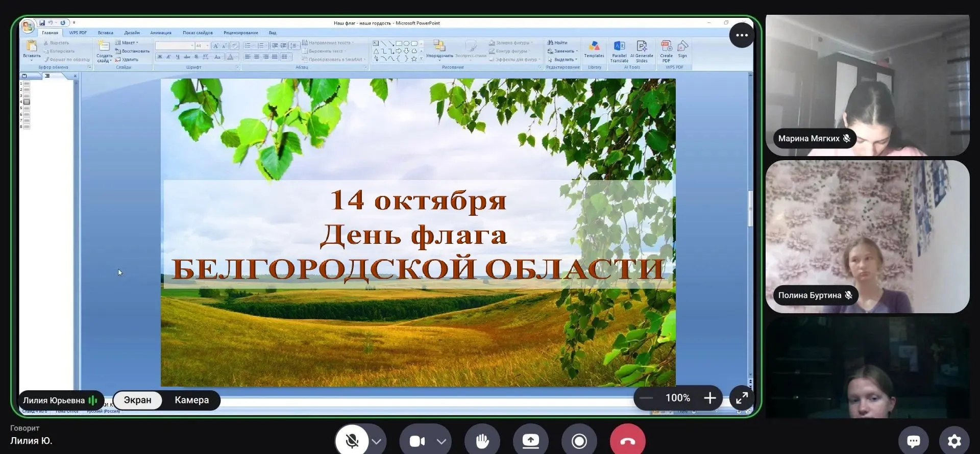Open the Макет layout dropdown
This screenshot has height=454, width=980.
pos(128,43)
